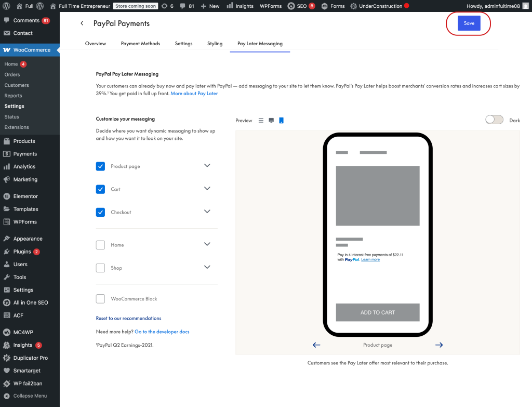Open the WooCommerce sidebar menu
The height and width of the screenshot is (407, 532).
point(30,50)
